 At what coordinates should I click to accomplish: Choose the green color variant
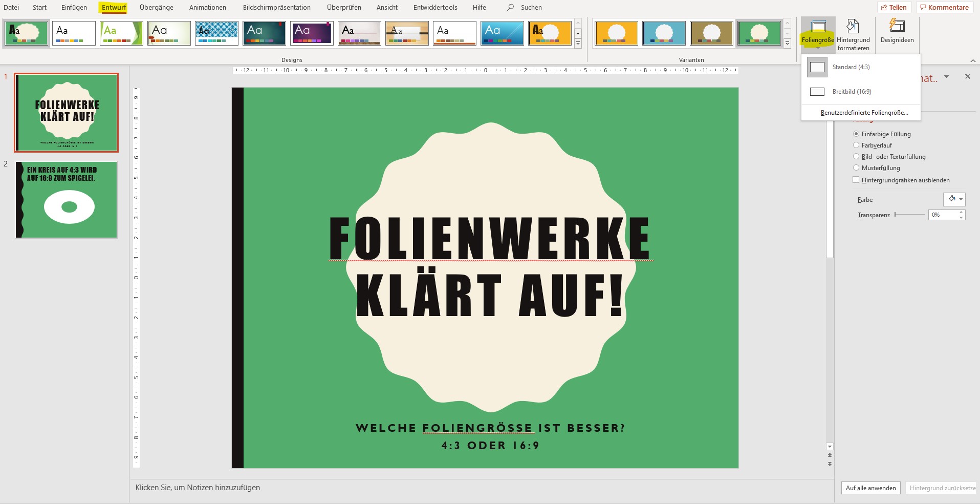pos(759,33)
